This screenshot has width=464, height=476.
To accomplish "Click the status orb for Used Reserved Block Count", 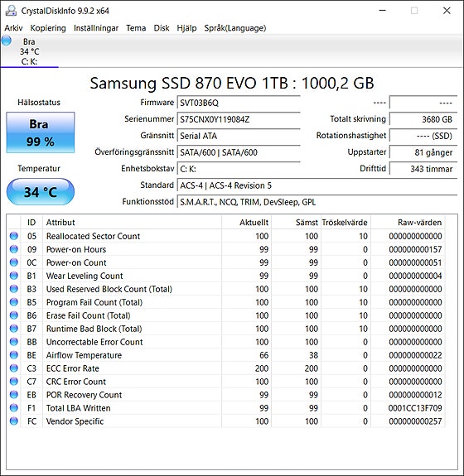I will [14, 289].
